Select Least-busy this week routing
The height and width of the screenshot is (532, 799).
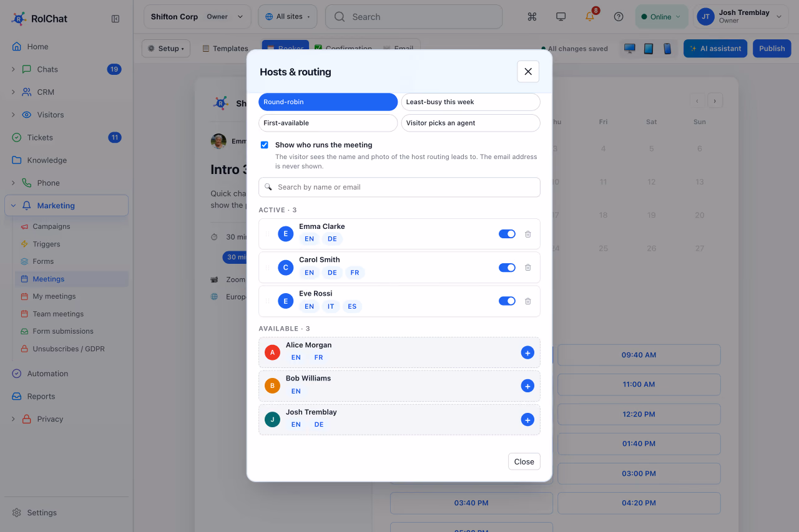(x=471, y=102)
